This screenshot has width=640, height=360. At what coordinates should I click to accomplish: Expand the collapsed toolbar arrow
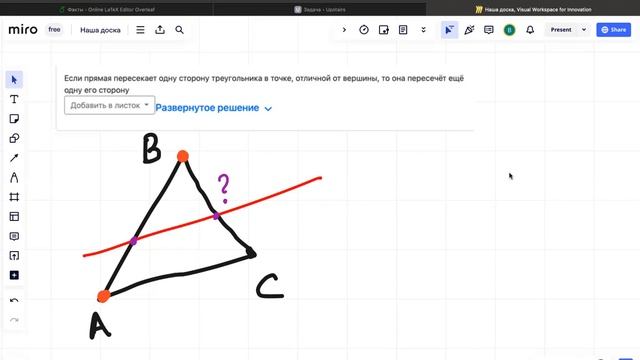[344, 30]
